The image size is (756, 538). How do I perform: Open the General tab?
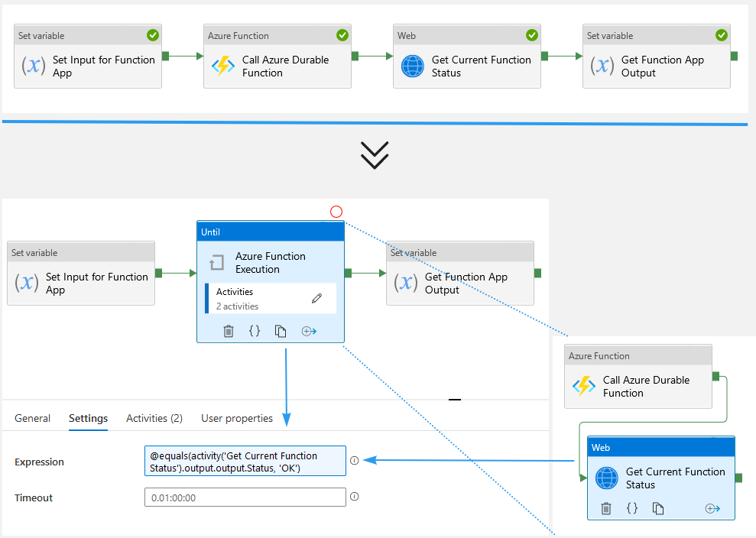pos(32,418)
